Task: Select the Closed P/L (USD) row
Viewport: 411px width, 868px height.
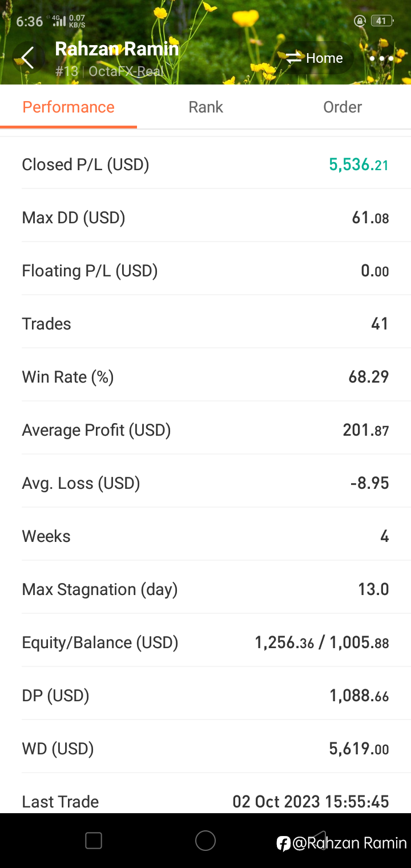Action: [205, 164]
